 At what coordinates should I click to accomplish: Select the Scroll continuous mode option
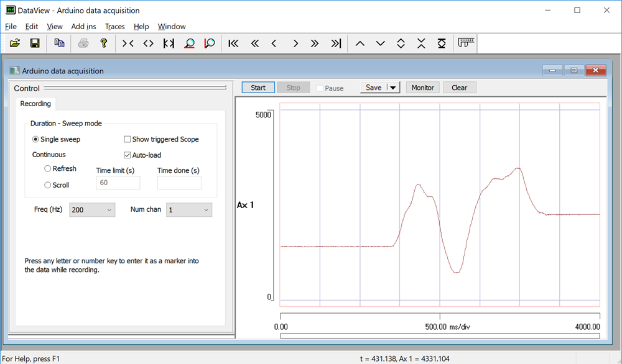(x=48, y=185)
